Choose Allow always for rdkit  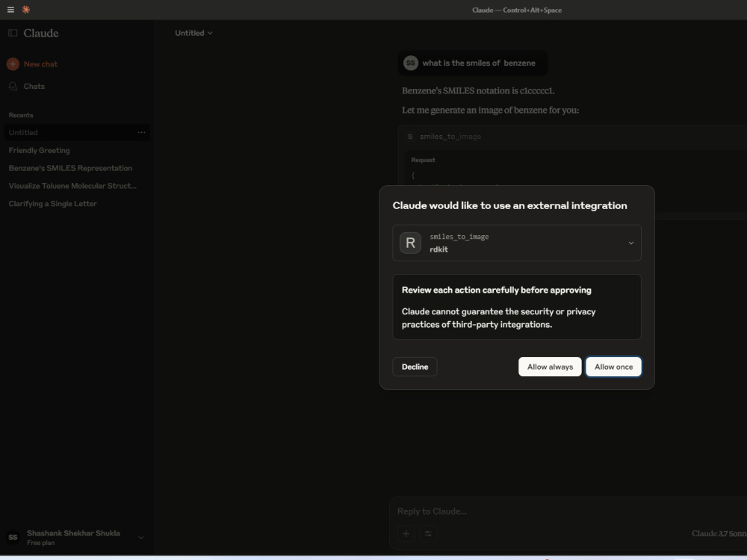click(550, 367)
